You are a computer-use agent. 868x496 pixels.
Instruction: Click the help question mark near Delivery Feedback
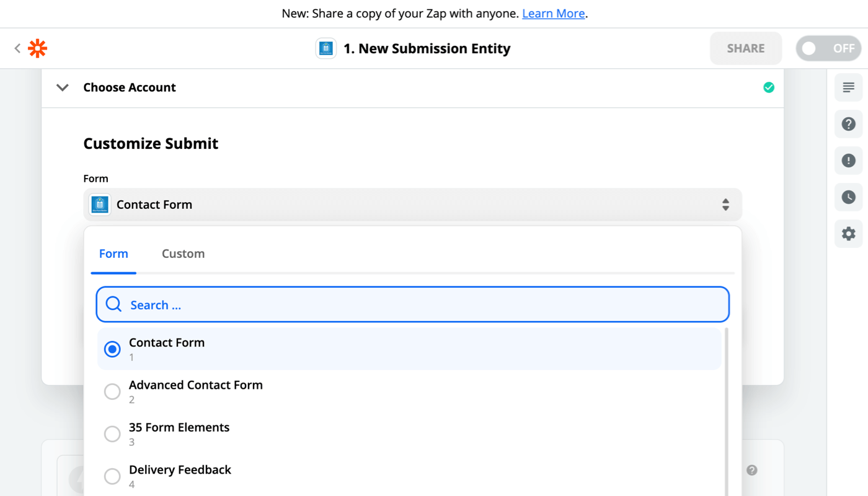coord(751,471)
